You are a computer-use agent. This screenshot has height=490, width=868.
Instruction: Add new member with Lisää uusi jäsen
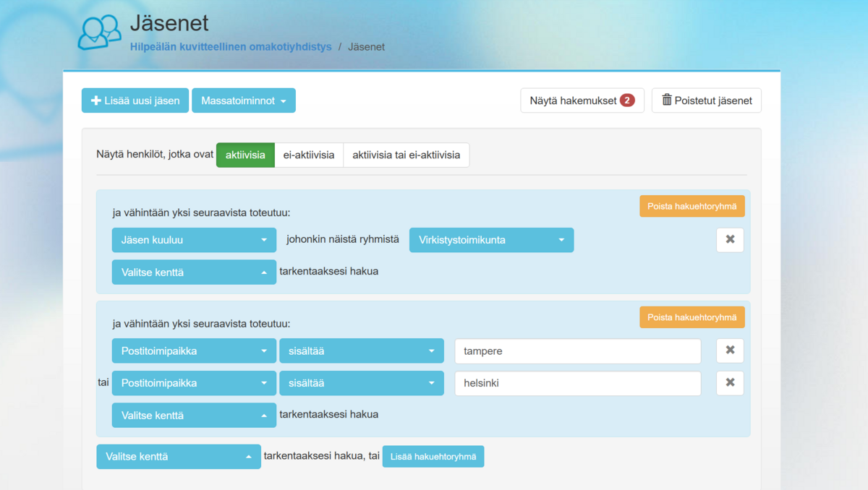[x=135, y=100]
